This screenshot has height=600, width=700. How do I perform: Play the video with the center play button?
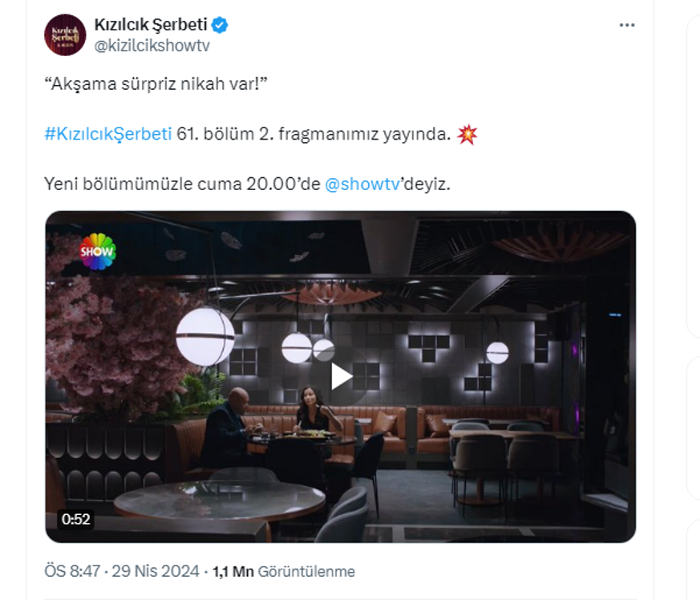341,376
